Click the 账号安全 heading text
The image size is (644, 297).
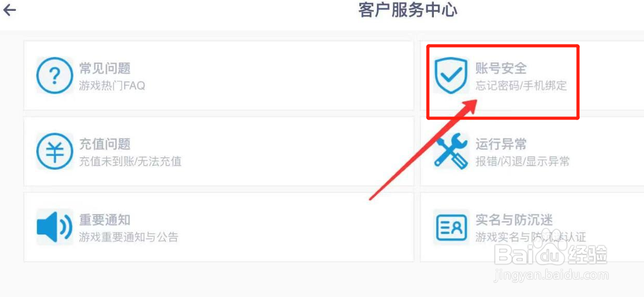[x=501, y=68]
